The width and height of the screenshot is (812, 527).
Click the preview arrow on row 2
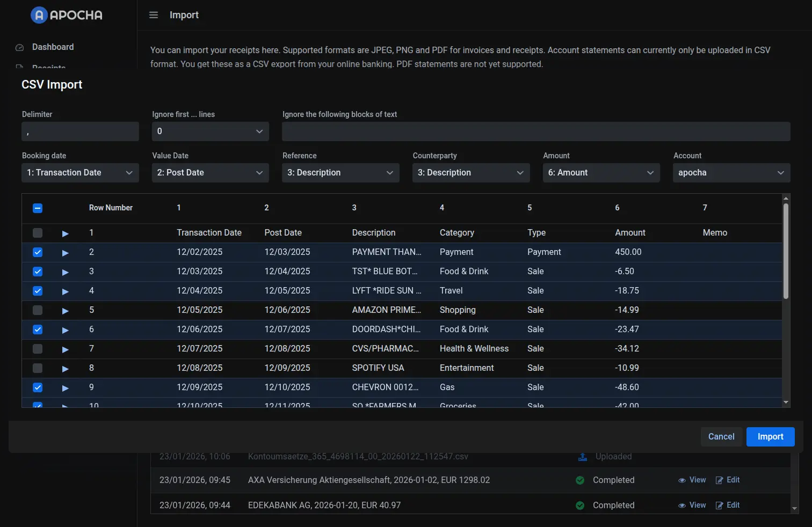65,252
